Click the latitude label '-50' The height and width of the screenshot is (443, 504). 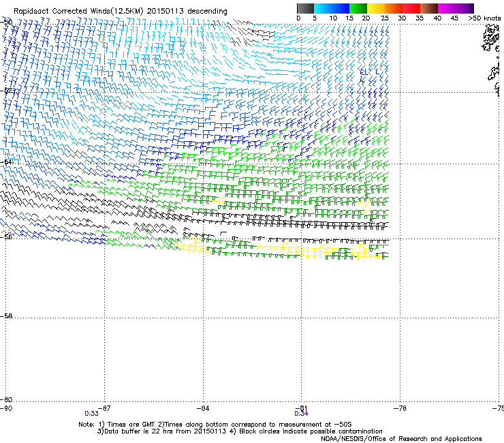pos(6,22)
